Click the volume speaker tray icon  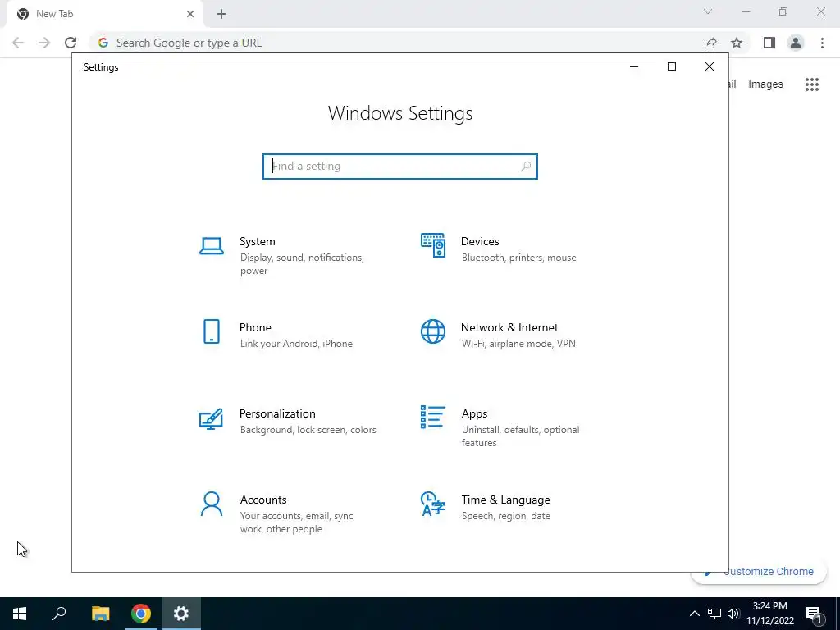tap(733, 614)
